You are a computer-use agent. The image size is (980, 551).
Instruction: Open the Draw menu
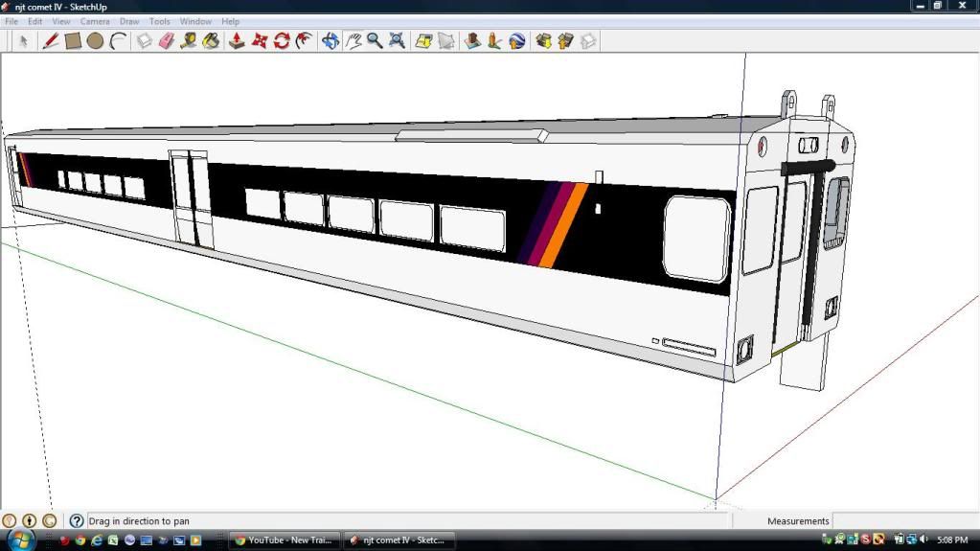click(x=129, y=21)
